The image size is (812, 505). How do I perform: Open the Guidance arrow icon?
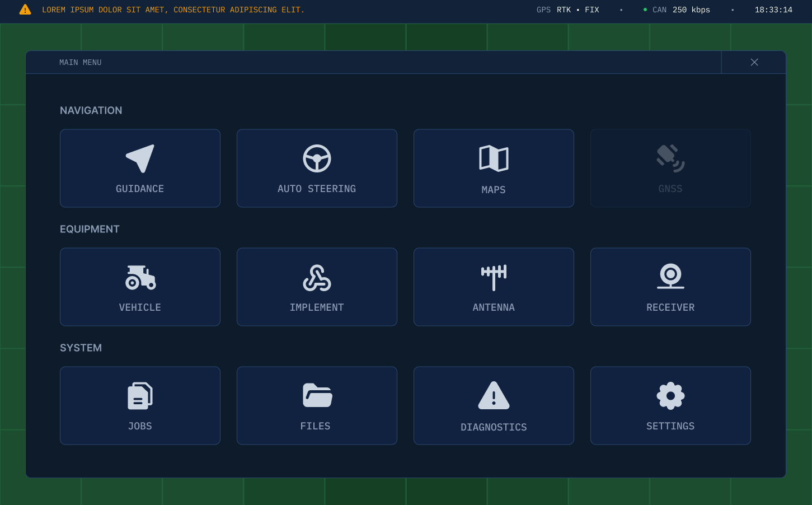(140, 158)
